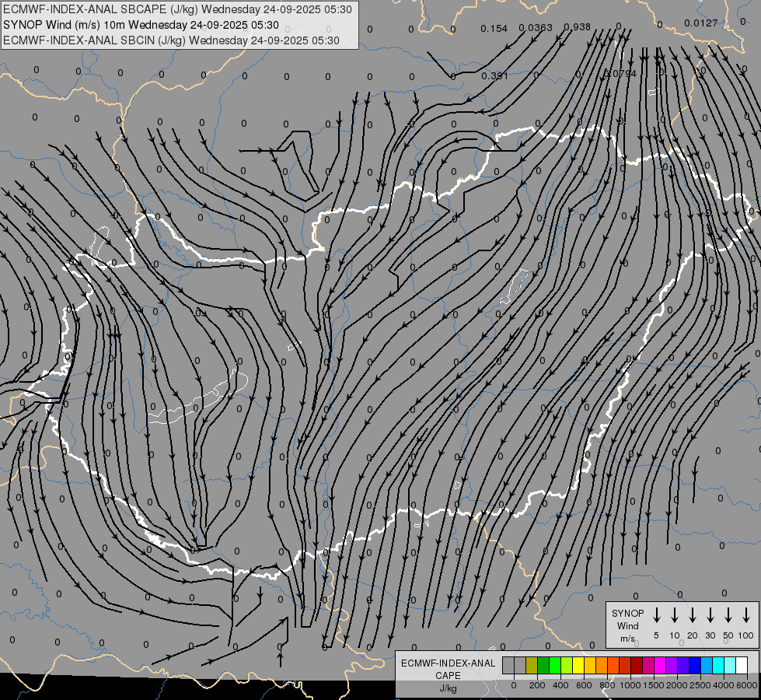Image resolution: width=761 pixels, height=700 pixels.
Task: Click the ECMWF-INDEX-ANAL label in CAPE legend
Action: pyautogui.click(x=448, y=663)
